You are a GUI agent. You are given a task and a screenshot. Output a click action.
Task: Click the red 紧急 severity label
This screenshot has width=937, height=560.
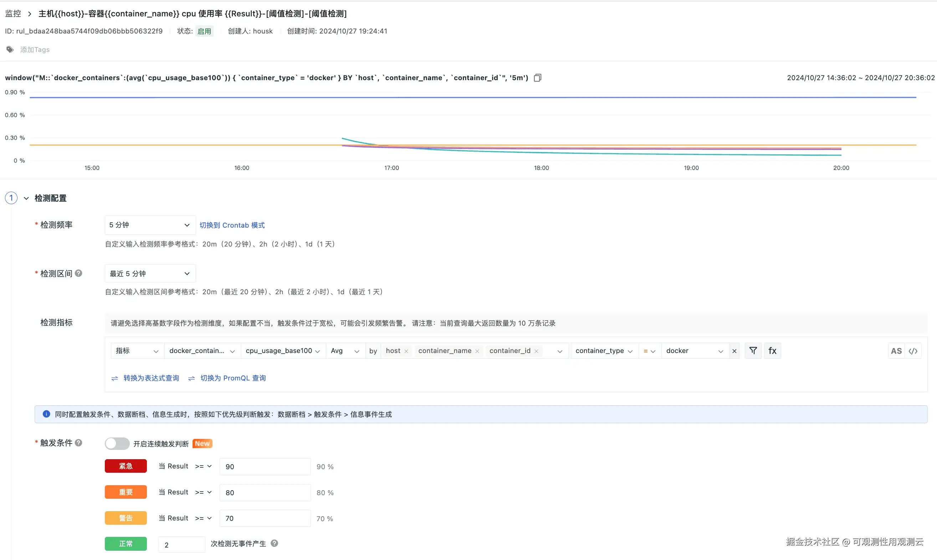[x=126, y=466]
